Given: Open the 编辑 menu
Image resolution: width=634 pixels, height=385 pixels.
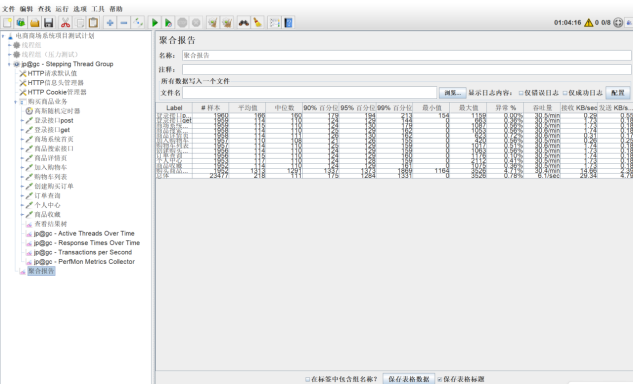Looking at the screenshot, I should 27,9.
